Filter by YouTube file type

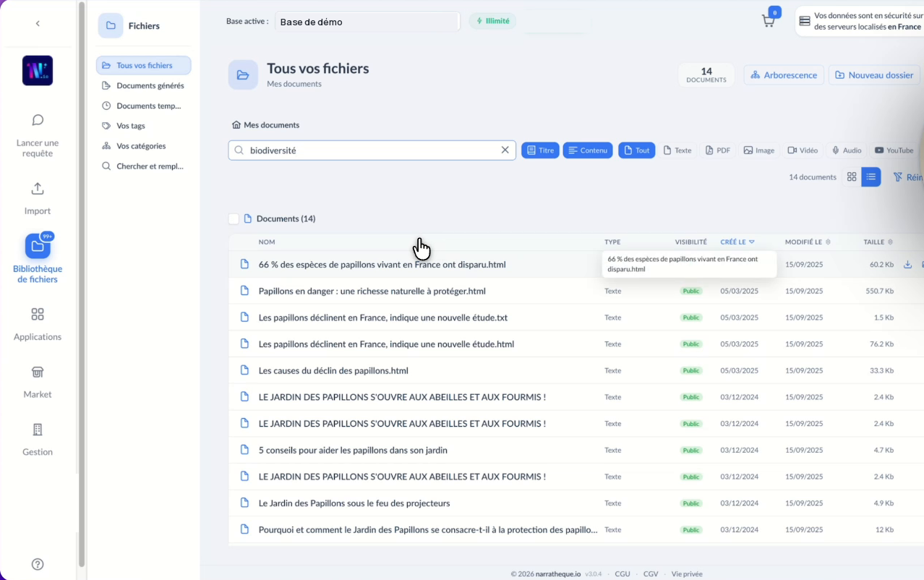point(894,150)
